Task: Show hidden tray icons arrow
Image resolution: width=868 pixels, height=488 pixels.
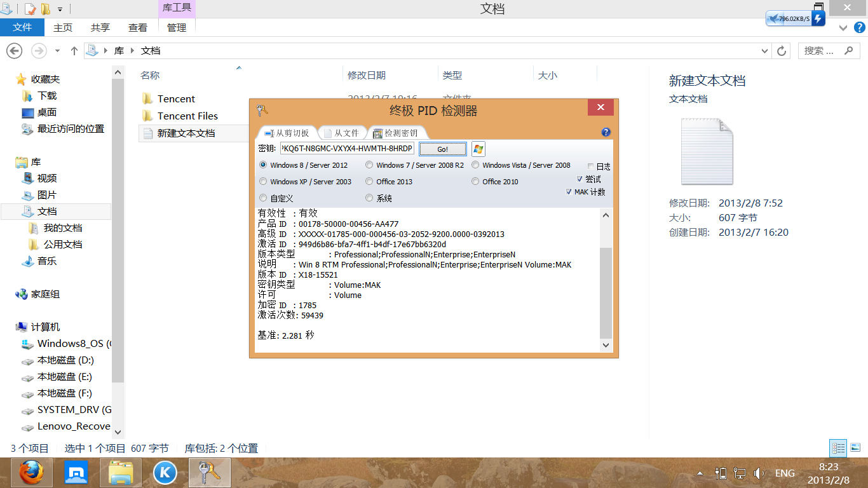Action: (x=700, y=473)
